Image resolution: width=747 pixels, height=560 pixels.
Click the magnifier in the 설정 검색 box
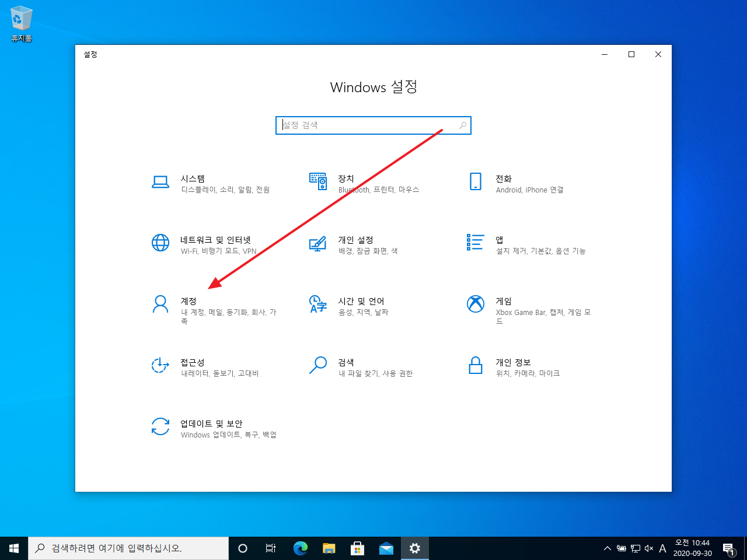pos(463,125)
